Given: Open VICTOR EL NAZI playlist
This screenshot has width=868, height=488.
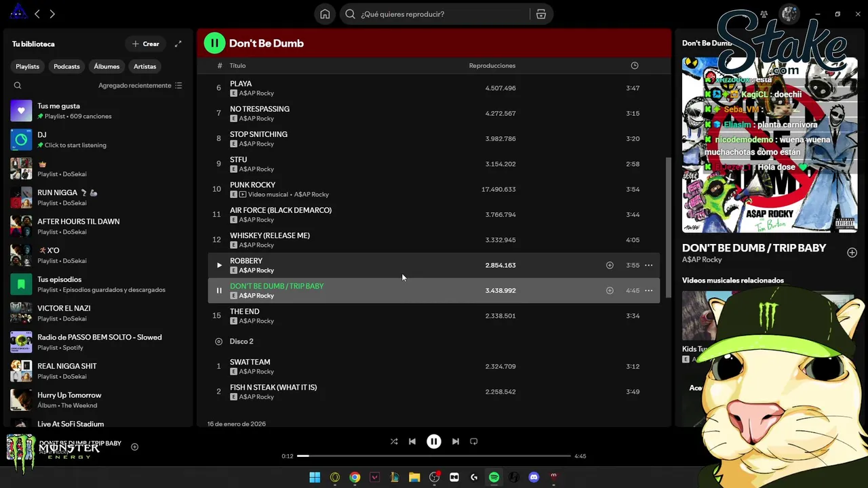Looking at the screenshot, I should [98, 313].
